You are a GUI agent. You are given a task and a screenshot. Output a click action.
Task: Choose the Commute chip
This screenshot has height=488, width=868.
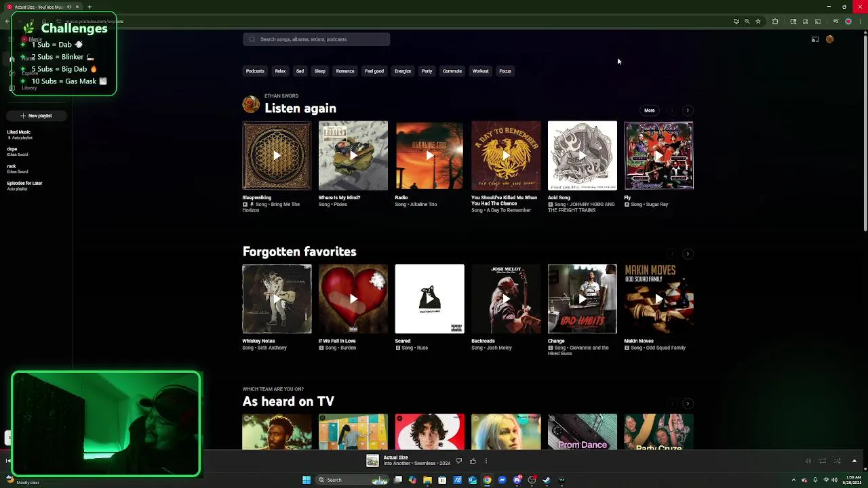452,71
